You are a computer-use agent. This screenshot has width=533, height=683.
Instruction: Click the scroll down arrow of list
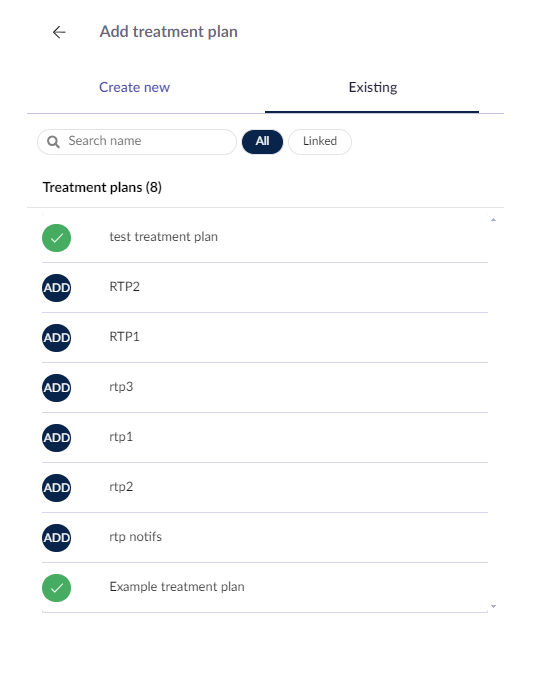click(x=493, y=606)
